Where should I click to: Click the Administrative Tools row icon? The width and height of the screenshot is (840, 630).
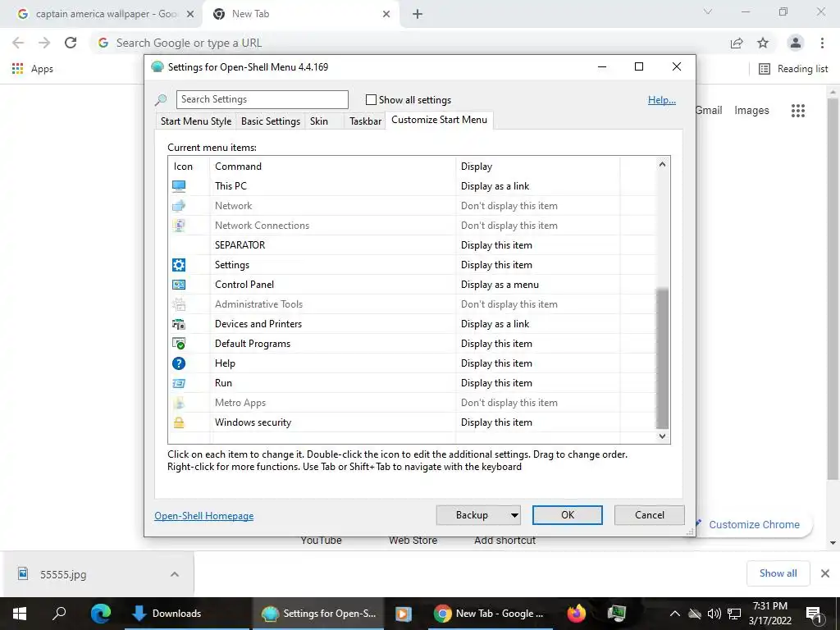pos(179,304)
